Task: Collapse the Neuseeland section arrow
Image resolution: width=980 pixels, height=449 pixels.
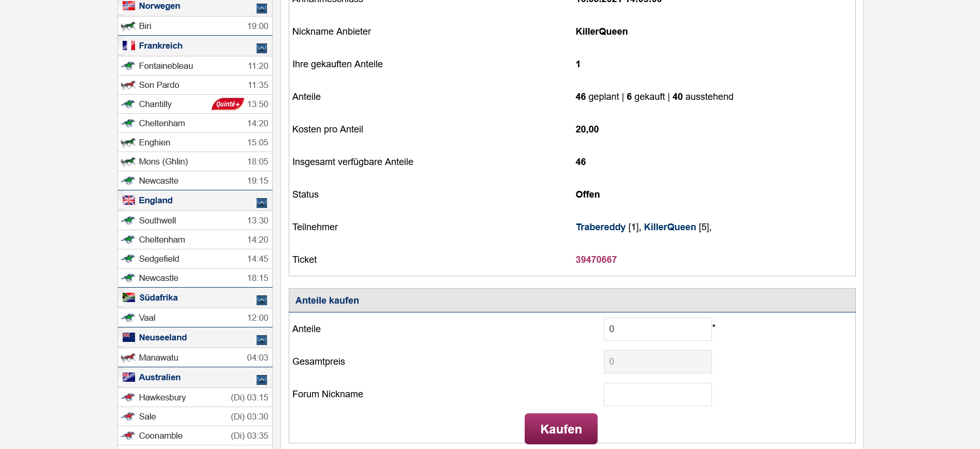Action: point(262,340)
